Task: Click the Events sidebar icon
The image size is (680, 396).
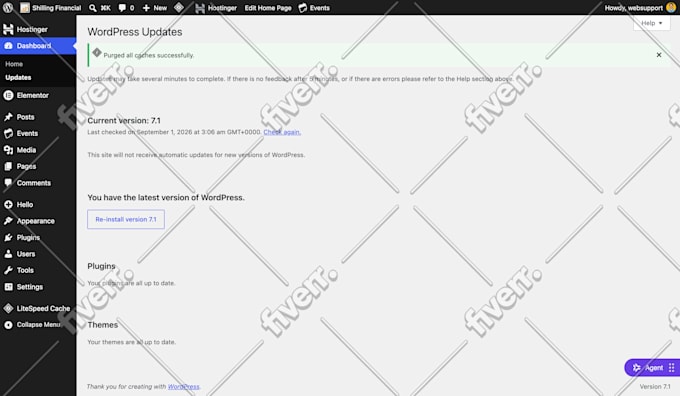Action: pyautogui.click(x=8, y=133)
